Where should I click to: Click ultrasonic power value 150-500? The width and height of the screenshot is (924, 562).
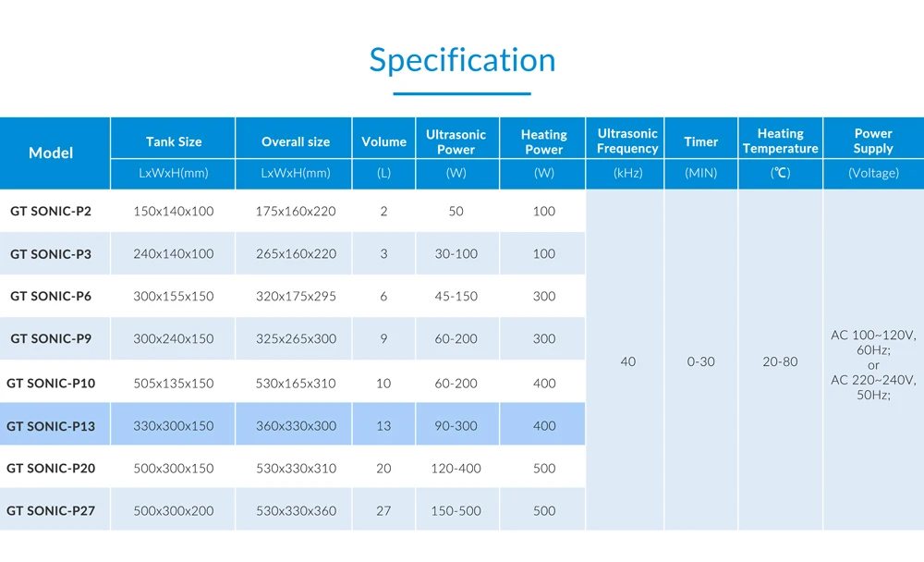tap(456, 510)
